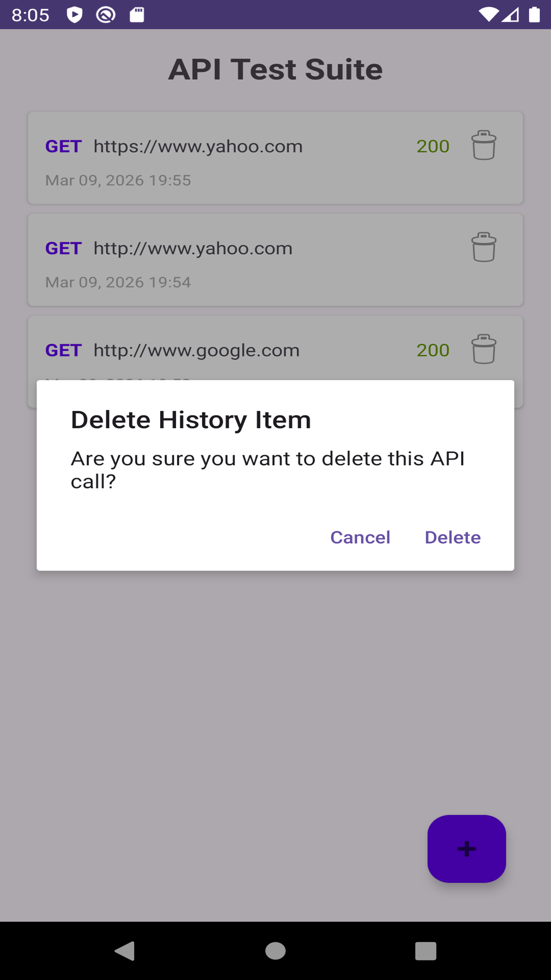The width and height of the screenshot is (551, 980).
Task: Tap trash icon for https://www.yahoo.com entry
Action: pyautogui.click(x=483, y=145)
